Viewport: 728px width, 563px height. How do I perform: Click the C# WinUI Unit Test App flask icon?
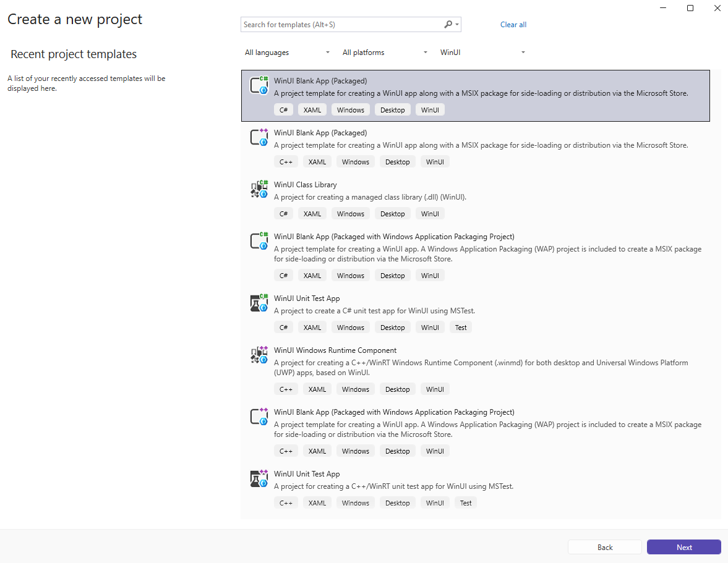[x=259, y=303]
